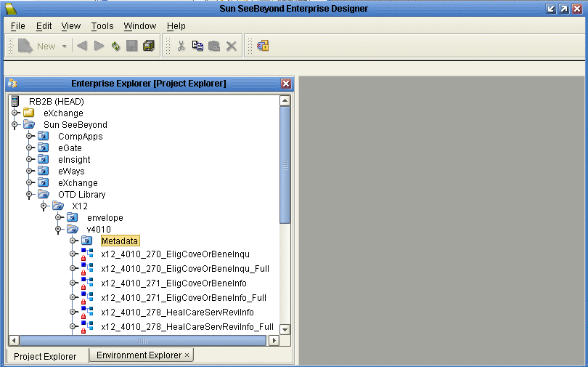Image resolution: width=588 pixels, height=367 pixels.
Task: Click the New document toolbar icon
Action: coord(25,46)
